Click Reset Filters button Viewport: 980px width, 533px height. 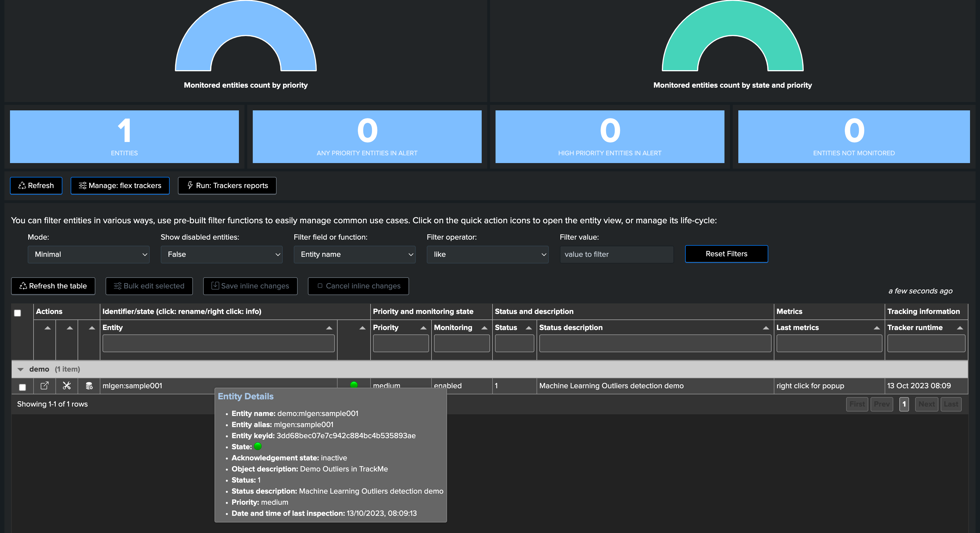coord(726,254)
